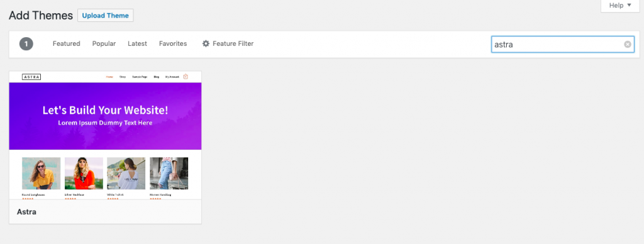Click the theme count badge showing 1
The width and height of the screenshot is (644, 244).
click(x=26, y=43)
